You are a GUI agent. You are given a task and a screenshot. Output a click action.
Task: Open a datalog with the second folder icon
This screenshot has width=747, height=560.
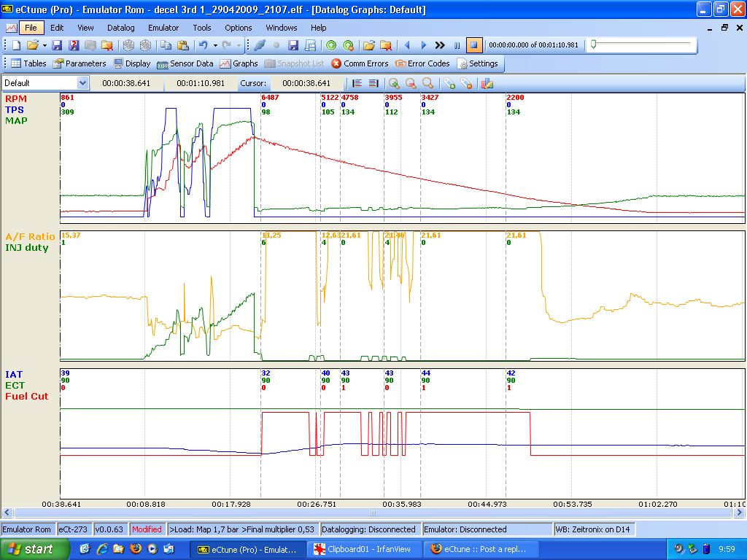pos(368,45)
